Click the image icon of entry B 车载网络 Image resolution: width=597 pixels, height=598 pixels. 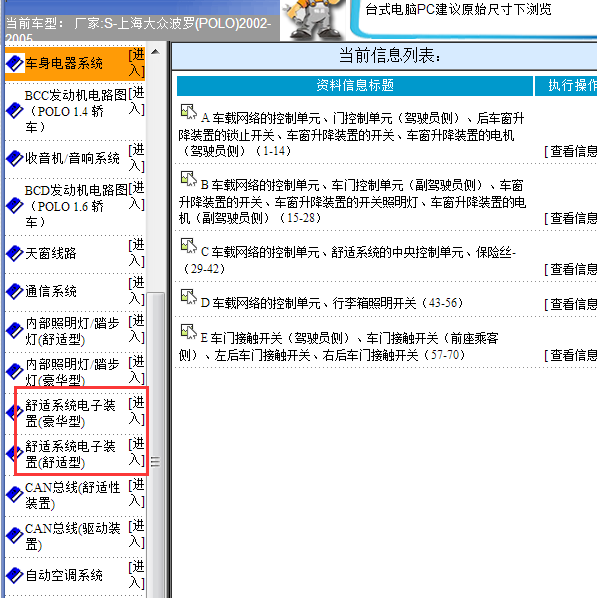(x=188, y=179)
